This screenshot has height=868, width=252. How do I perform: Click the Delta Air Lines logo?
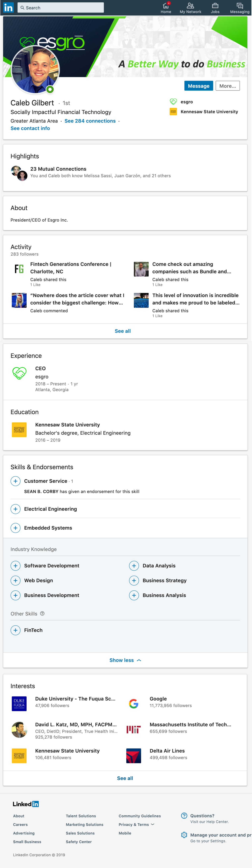(x=134, y=755)
